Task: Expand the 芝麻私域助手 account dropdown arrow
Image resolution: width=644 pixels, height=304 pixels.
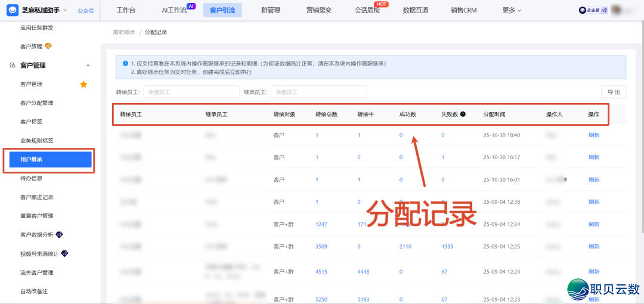Action: click(66, 10)
